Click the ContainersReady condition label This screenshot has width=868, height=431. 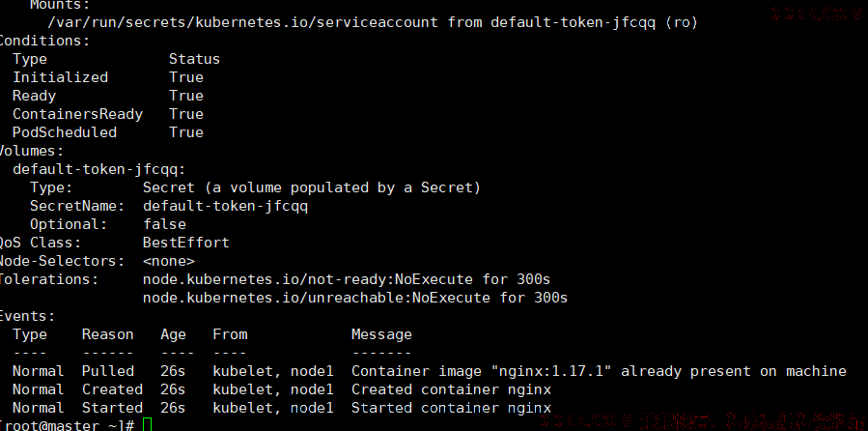click(77, 114)
